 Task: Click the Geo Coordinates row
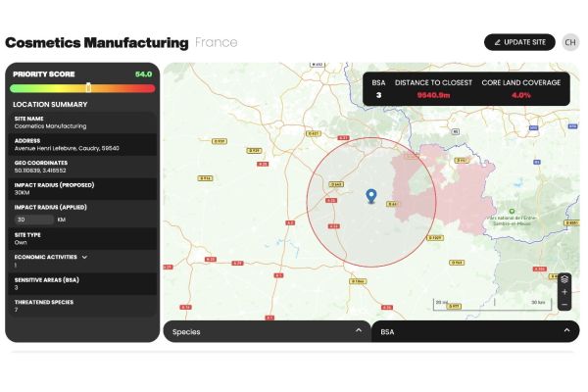coord(82,165)
